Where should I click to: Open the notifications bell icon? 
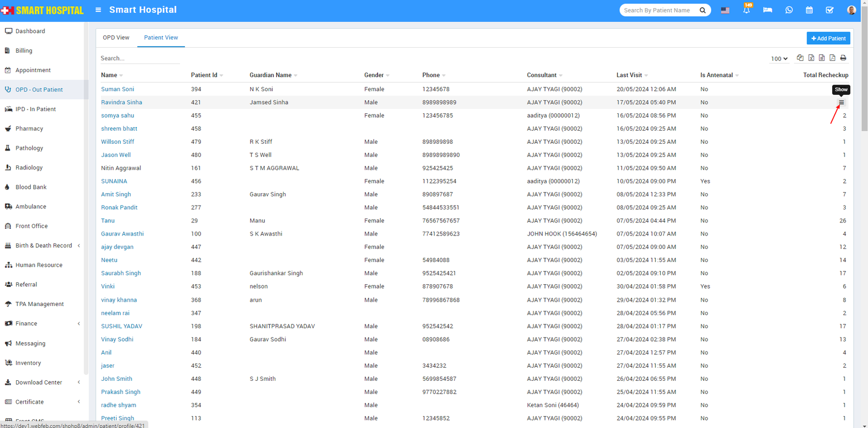coord(746,10)
